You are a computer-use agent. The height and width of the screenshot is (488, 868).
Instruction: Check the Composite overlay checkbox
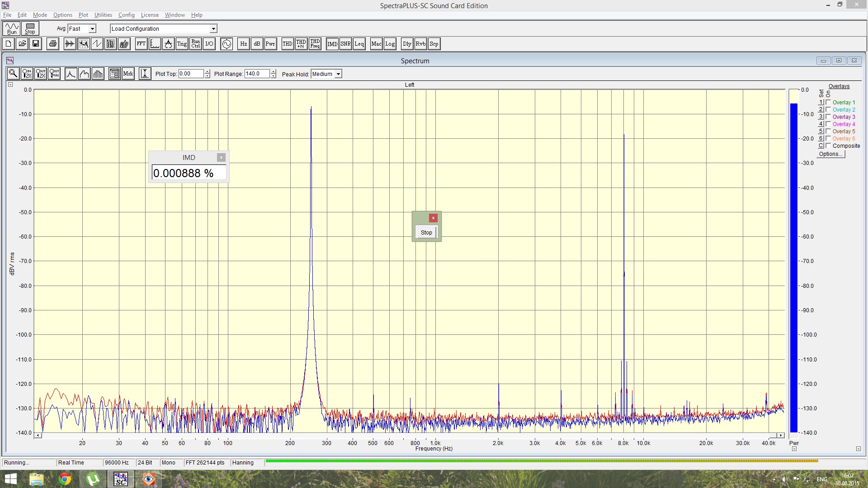click(828, 146)
